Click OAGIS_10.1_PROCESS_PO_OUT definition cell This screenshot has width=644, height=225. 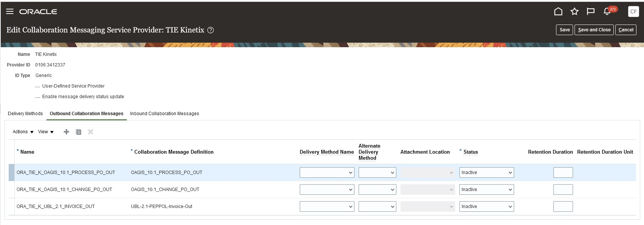166,173
